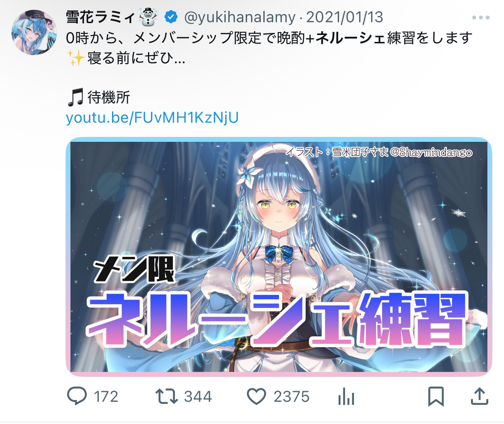
Task: Open the three-dot more options menu
Action: (x=480, y=18)
